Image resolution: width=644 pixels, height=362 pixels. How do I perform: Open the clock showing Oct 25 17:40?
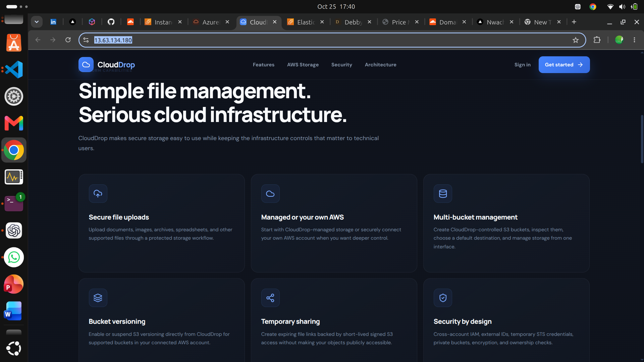(336, 6)
